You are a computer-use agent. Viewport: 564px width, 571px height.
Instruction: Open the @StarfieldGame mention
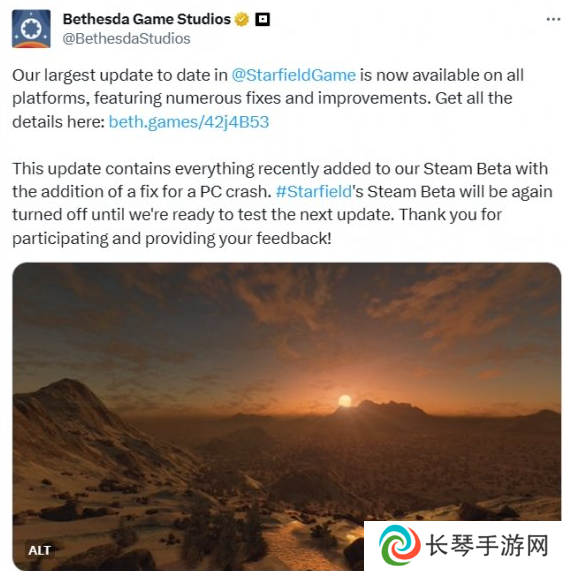click(293, 75)
